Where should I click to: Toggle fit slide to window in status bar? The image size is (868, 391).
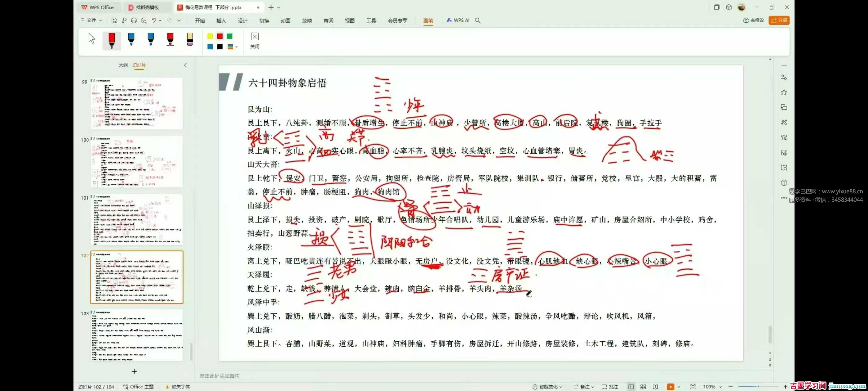click(693, 387)
